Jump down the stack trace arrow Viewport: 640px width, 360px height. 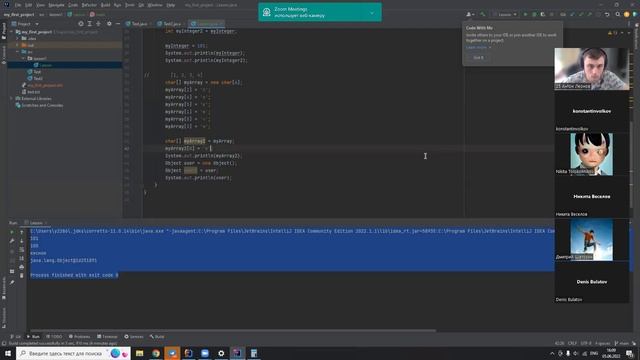point(22,241)
